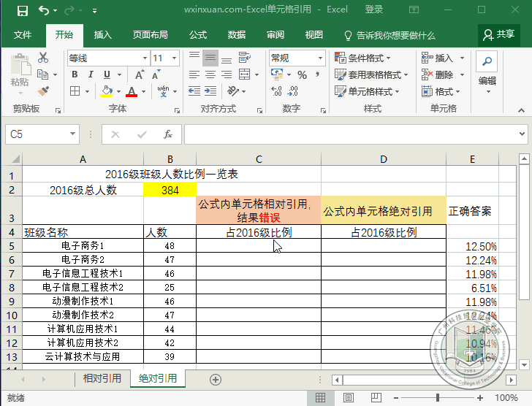The width and height of the screenshot is (532, 406).
Task: Open the Name Box dropdown arrow
Action: coord(73,134)
